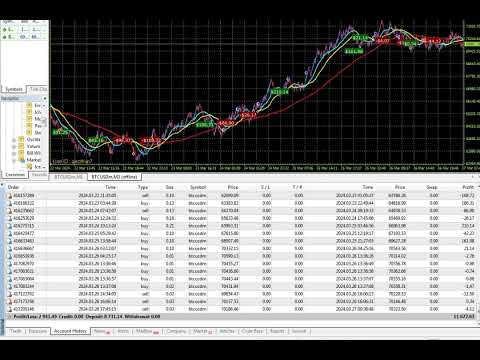480x360 pixels.
Task: Select the Market folder icon in Navigator
Action: coord(21,160)
